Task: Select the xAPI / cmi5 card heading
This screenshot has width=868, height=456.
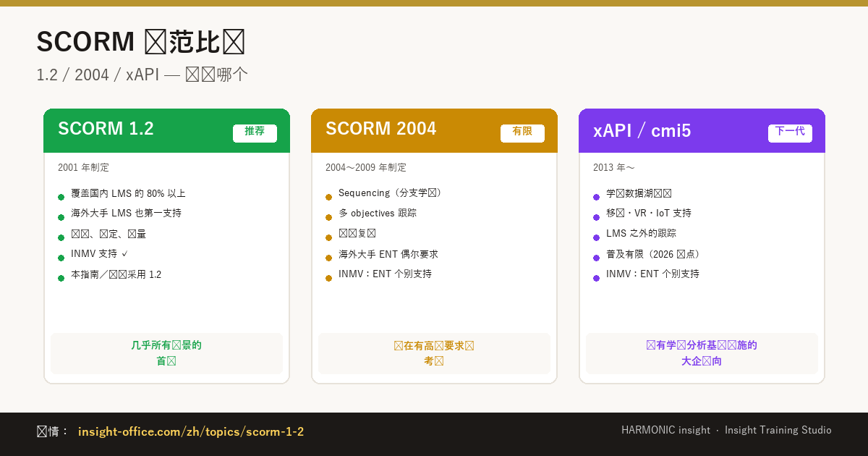Action: [x=642, y=131]
